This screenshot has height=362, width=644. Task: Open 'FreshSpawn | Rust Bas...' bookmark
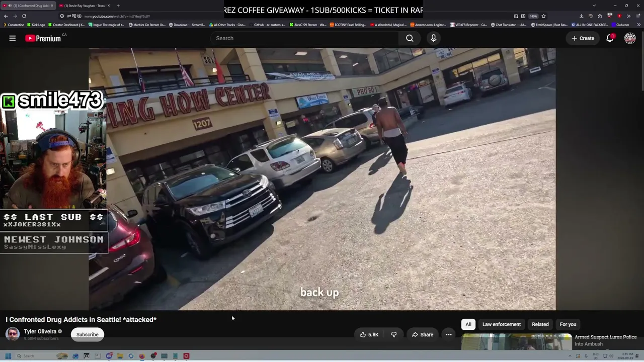tap(549, 25)
